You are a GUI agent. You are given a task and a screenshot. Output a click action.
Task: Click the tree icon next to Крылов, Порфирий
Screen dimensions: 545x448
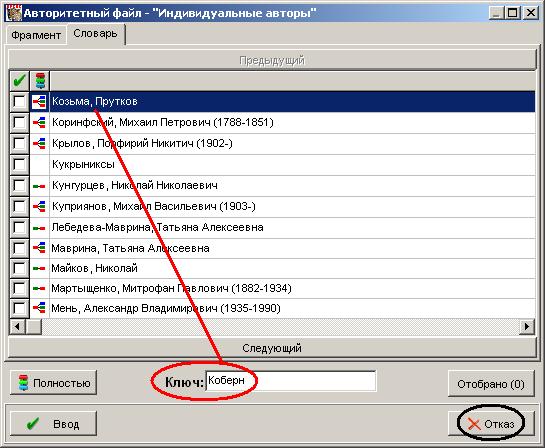[x=39, y=143]
